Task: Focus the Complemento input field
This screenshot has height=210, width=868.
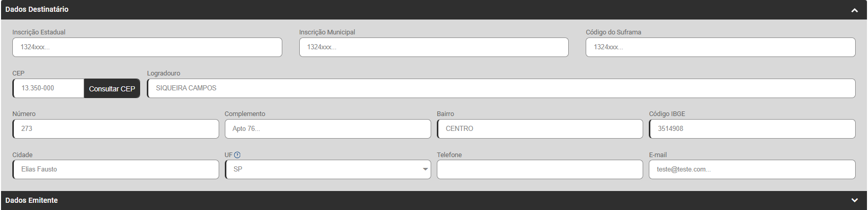Action: pos(327,129)
